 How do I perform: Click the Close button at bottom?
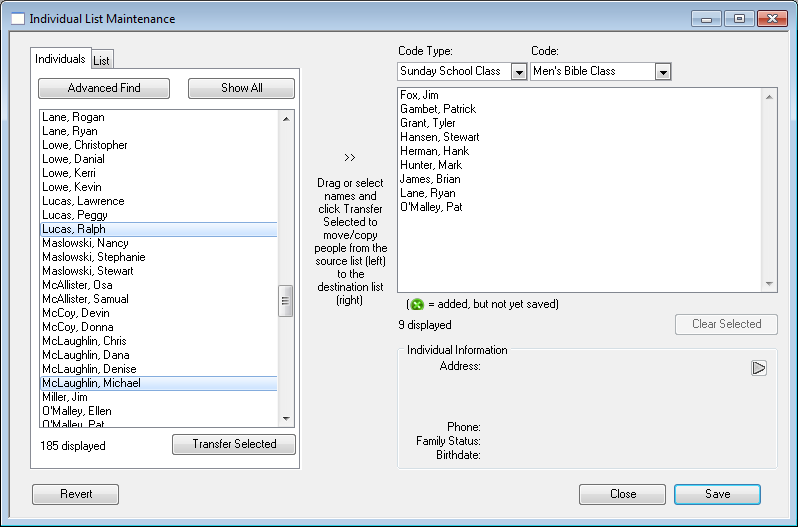click(622, 494)
